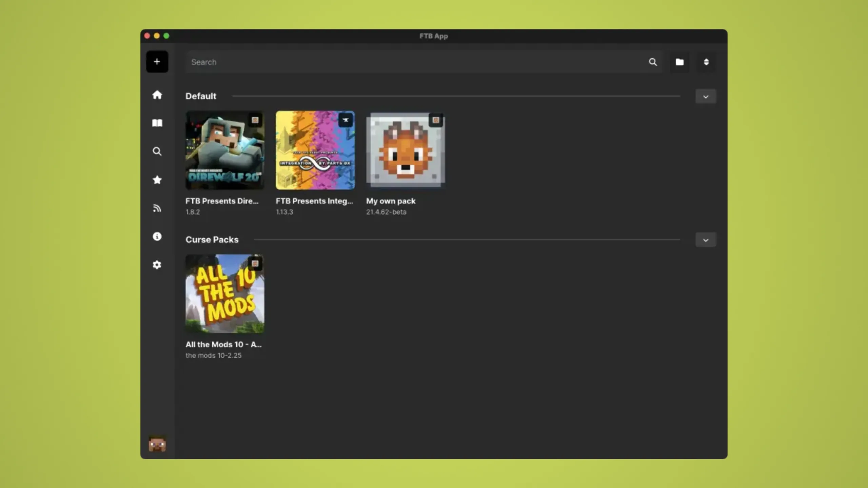Click version text "21.4.62-beta"
This screenshot has height=488, width=868.
pyautogui.click(x=386, y=212)
